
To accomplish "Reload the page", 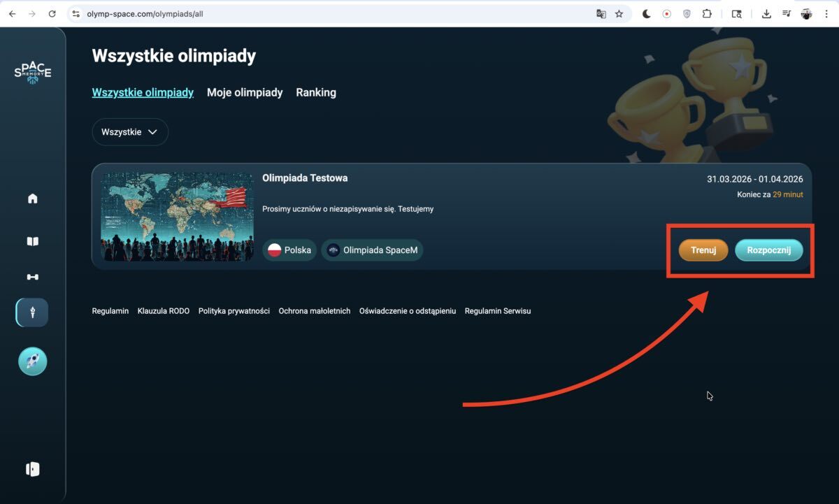I will (x=52, y=14).
